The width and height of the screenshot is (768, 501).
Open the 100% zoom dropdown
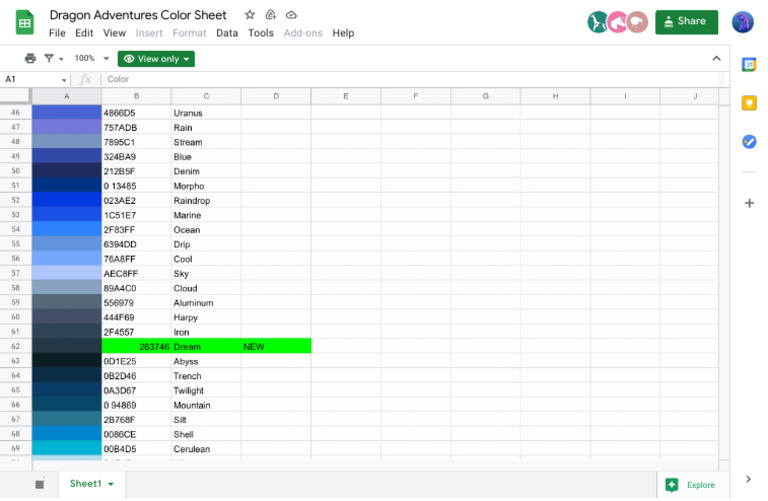92,58
